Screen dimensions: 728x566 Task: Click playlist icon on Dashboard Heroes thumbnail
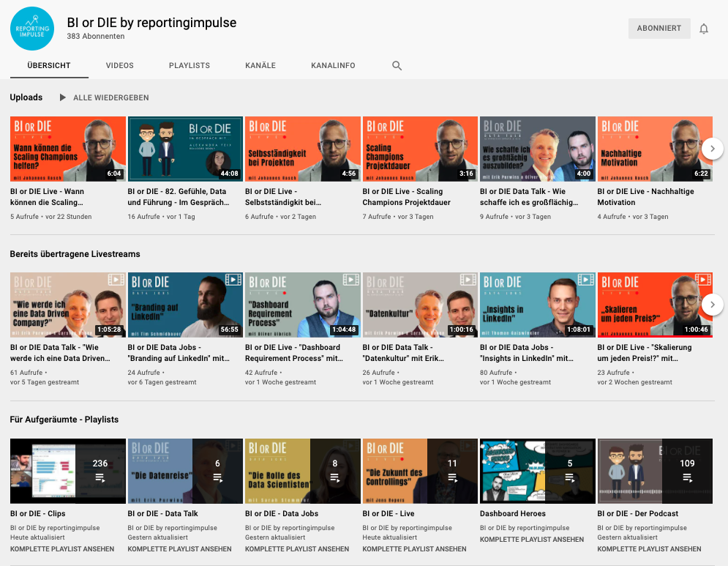click(569, 477)
